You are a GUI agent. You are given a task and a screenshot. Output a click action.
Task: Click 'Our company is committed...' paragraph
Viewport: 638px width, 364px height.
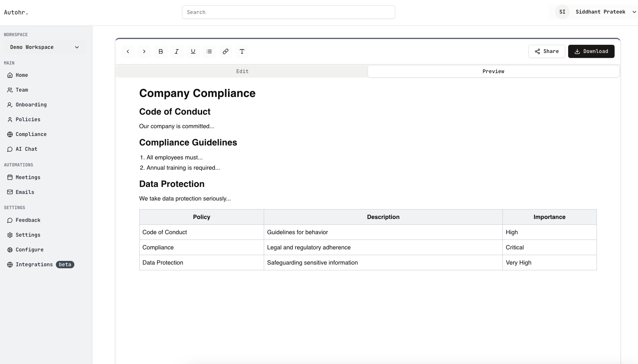(x=177, y=126)
